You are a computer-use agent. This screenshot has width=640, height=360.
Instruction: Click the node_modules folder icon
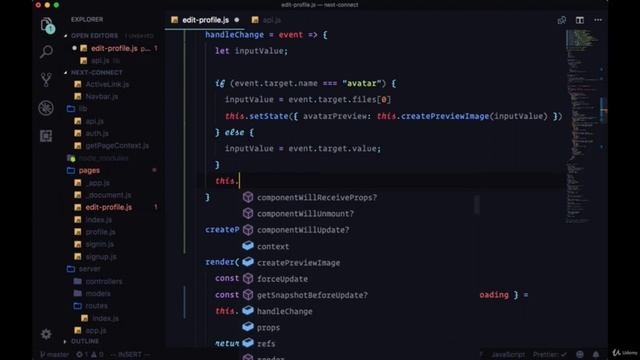(71, 158)
